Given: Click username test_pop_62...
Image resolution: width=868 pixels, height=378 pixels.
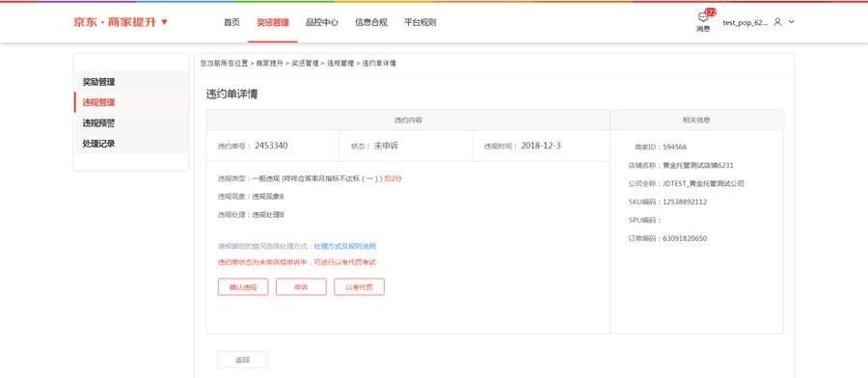Looking at the screenshot, I should pyautogui.click(x=746, y=23).
